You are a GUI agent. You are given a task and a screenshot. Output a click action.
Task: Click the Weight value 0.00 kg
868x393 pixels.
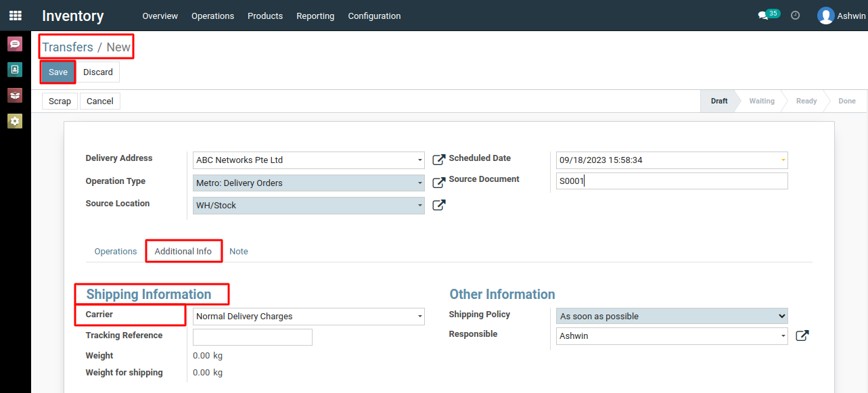[x=208, y=356]
